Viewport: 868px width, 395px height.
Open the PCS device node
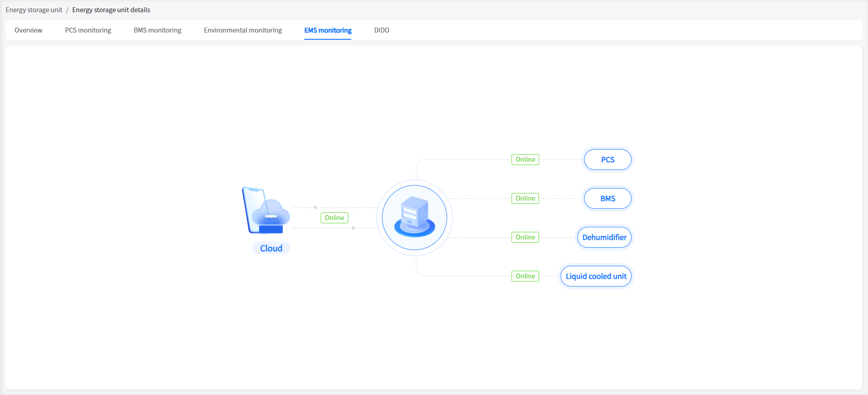click(608, 160)
